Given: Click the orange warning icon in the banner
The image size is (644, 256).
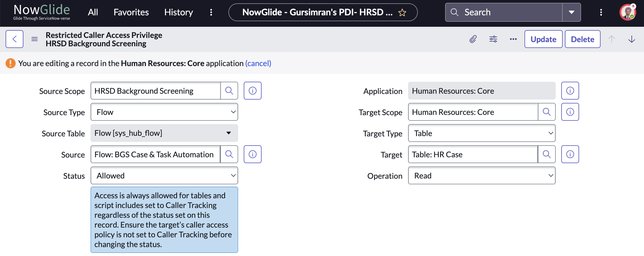Looking at the screenshot, I should [x=11, y=63].
